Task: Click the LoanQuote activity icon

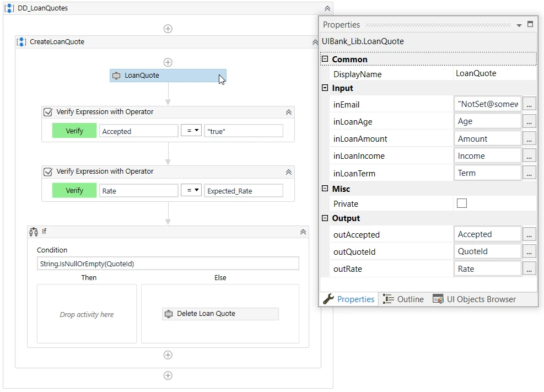Action: pos(117,76)
